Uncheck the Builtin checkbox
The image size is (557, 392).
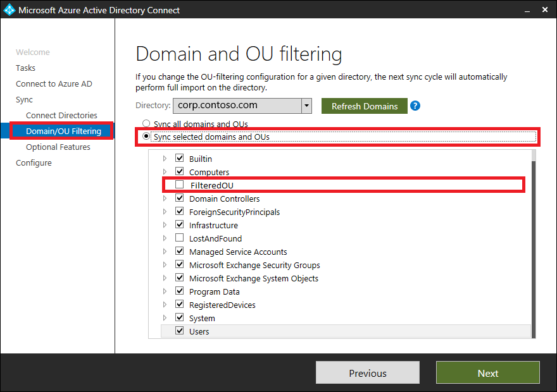coord(179,158)
